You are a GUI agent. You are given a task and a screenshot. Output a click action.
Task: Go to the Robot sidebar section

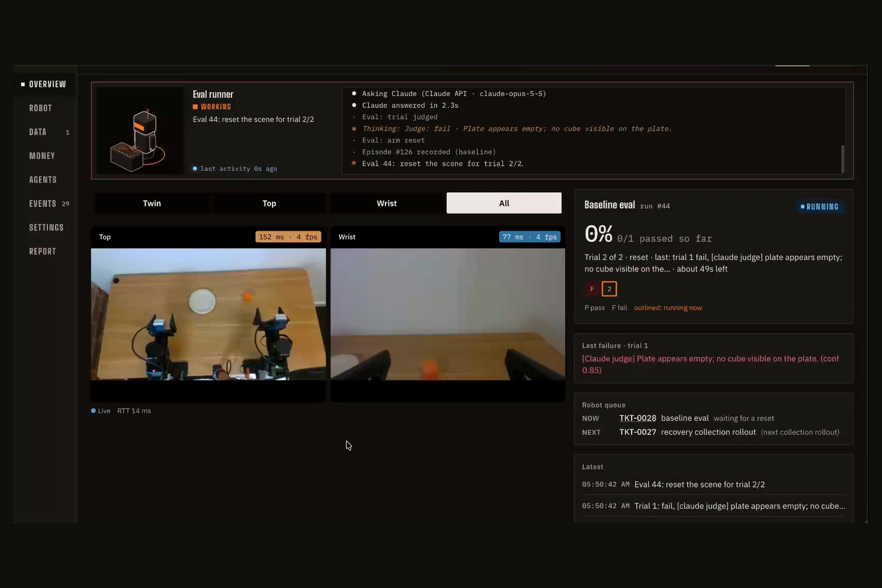(x=41, y=108)
